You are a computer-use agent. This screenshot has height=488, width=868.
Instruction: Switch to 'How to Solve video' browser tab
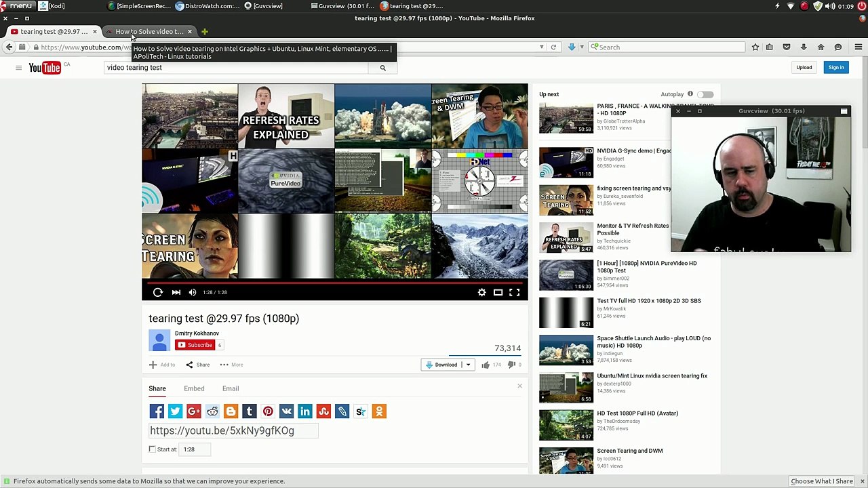point(149,31)
